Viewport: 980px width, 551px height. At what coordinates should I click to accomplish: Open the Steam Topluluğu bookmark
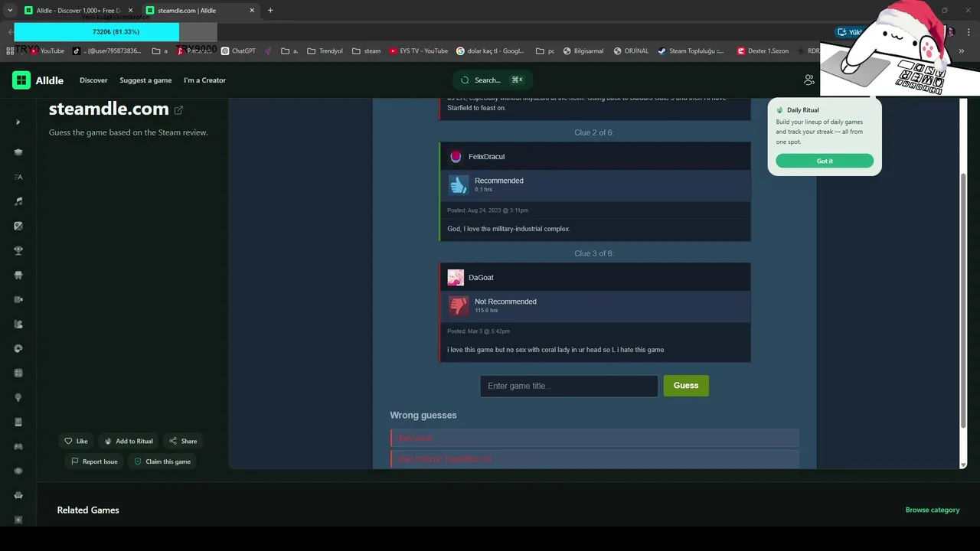pos(691,51)
